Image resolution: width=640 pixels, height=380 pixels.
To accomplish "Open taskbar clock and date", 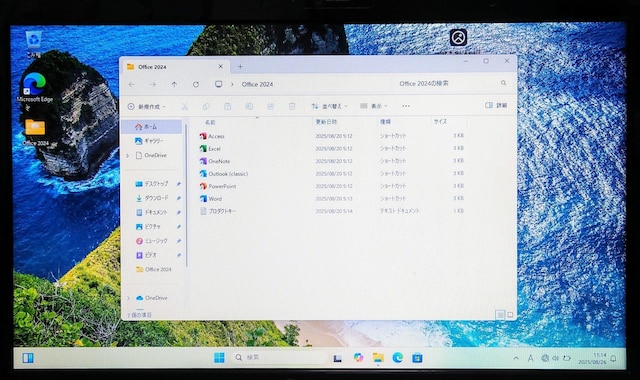I will click(592, 358).
